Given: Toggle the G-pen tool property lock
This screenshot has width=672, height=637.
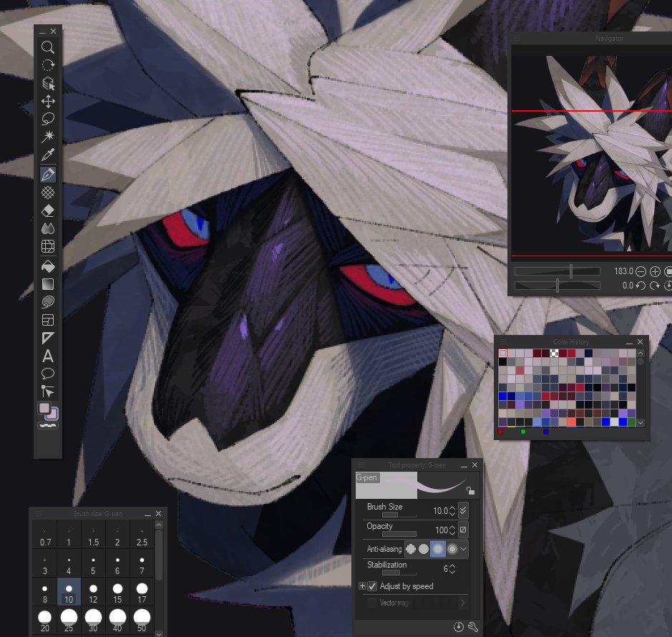Looking at the screenshot, I should 470,491.
